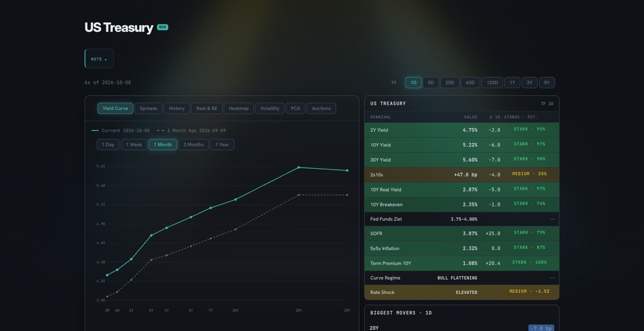Viewport: 644px width, 331px height.
Task: Select the Term Premium 10Y row
Action: click(x=461, y=263)
